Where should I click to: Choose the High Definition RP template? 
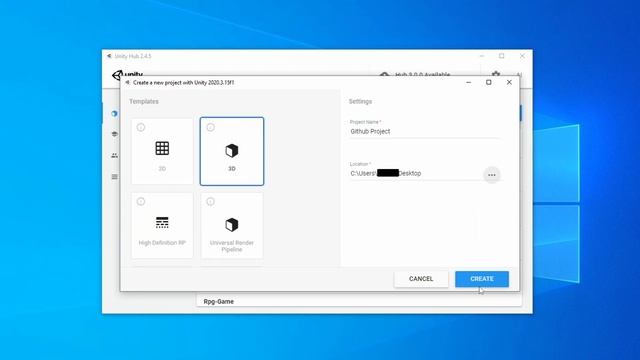(162, 225)
